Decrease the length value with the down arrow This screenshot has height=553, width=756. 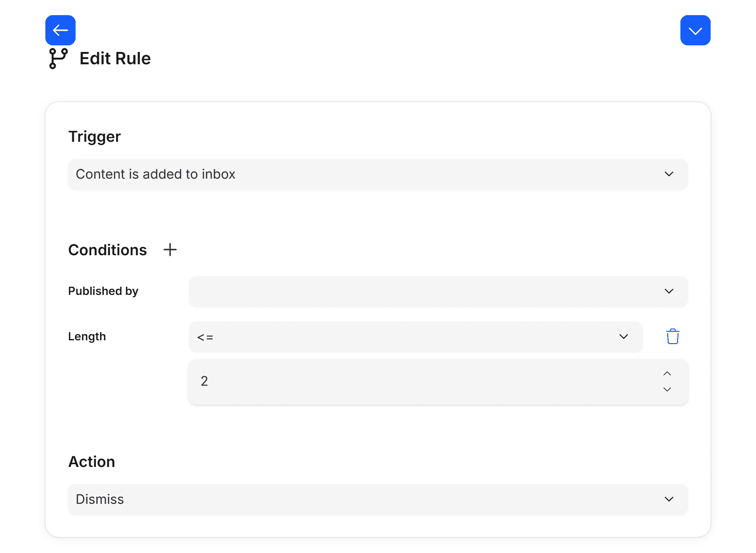(x=667, y=389)
